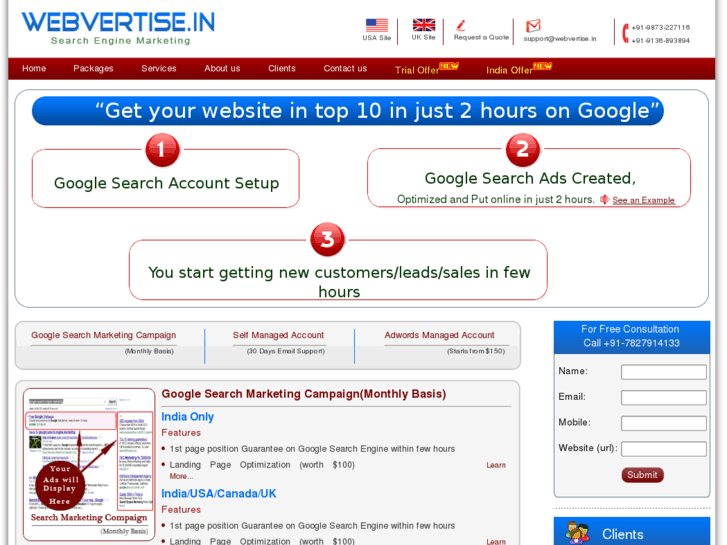Select the Self Managed Account tab
Image resolution: width=727 pixels, height=545 pixels.
[x=278, y=335]
